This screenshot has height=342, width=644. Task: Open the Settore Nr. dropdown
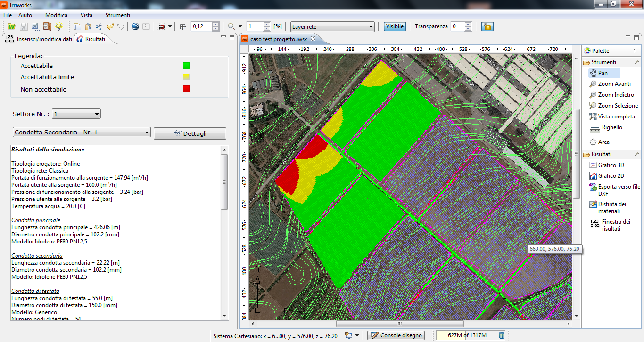click(76, 114)
